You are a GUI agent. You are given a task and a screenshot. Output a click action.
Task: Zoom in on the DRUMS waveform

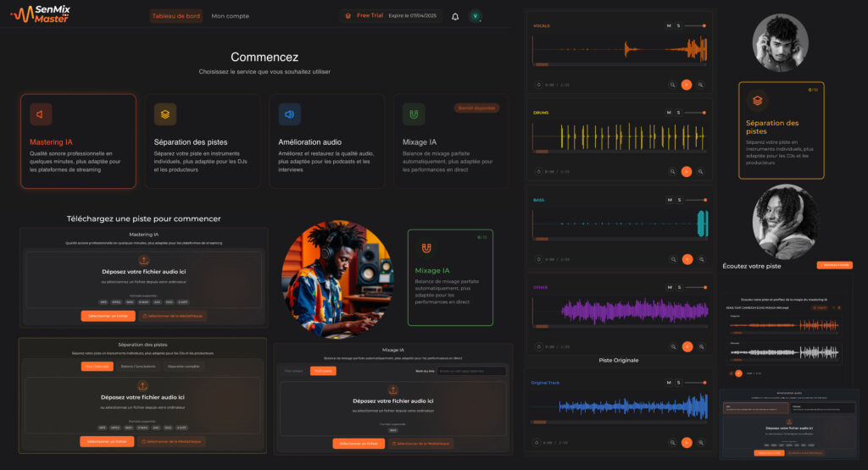pyautogui.click(x=701, y=171)
